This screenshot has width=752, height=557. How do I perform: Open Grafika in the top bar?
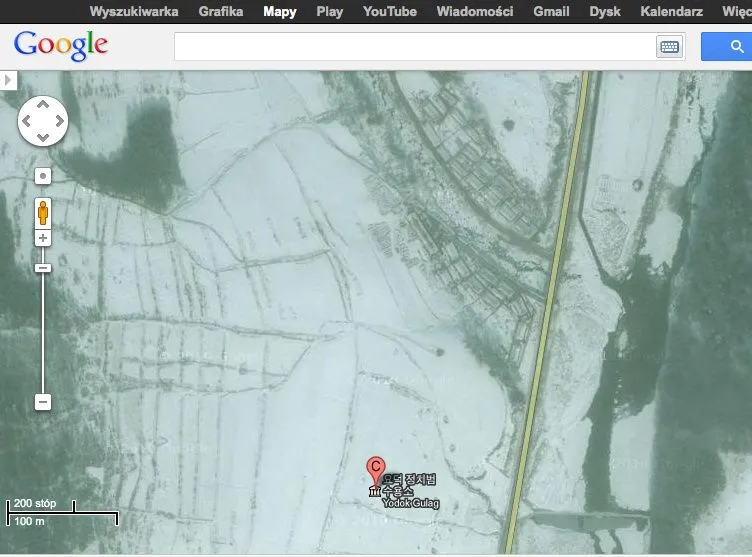click(x=221, y=12)
